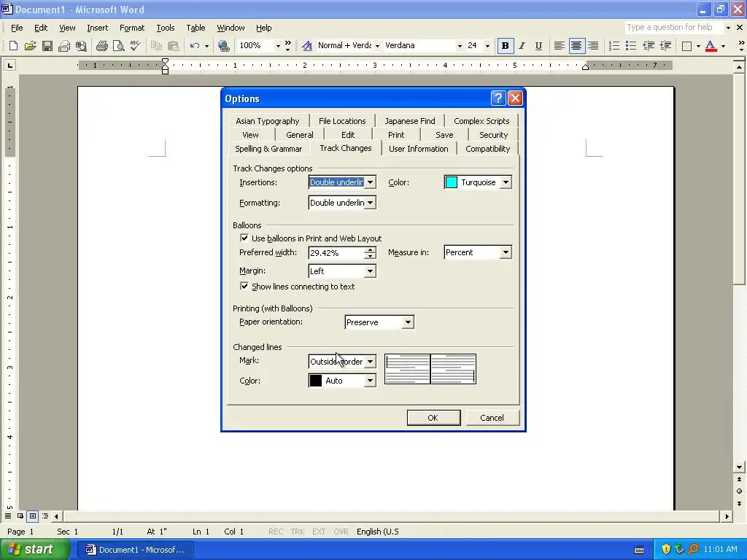
Task: Click the system tray security shield icon
Action: 666,550
